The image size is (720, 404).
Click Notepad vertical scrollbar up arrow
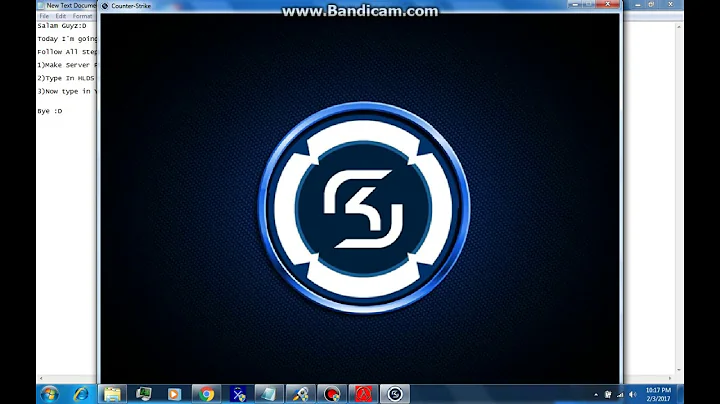pyautogui.click(x=679, y=27)
